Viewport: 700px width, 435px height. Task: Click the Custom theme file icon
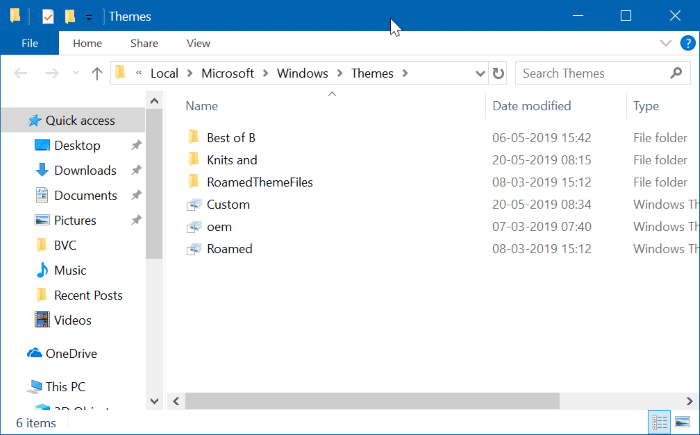[194, 205]
